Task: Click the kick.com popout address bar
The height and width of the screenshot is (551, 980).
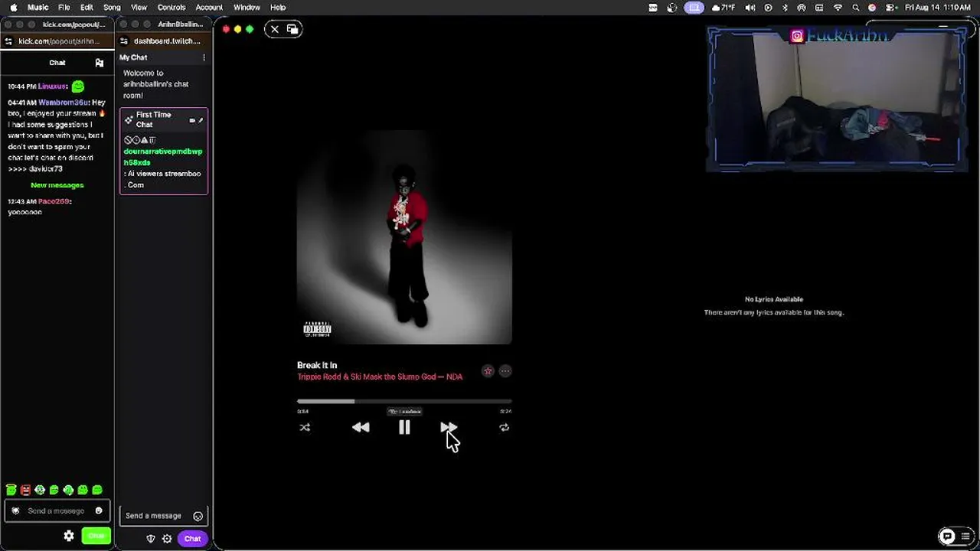Action: [59, 41]
